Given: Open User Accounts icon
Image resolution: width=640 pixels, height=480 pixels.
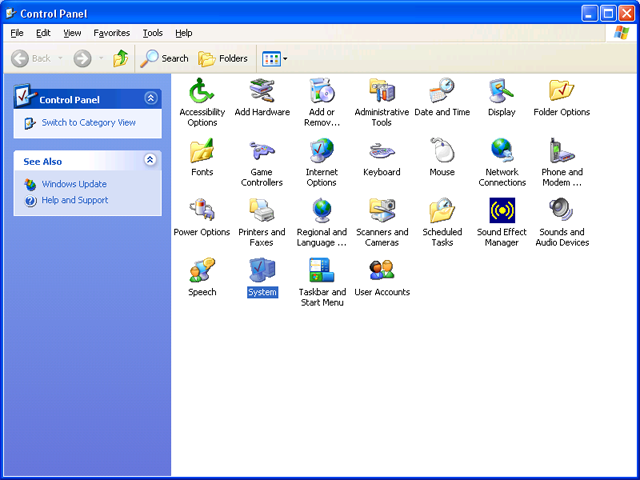Looking at the screenshot, I should coord(381,271).
